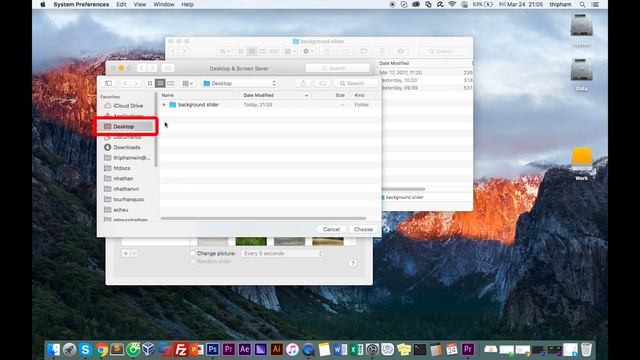Click the add folder plus button
The image size is (640, 360).
tap(125, 253)
